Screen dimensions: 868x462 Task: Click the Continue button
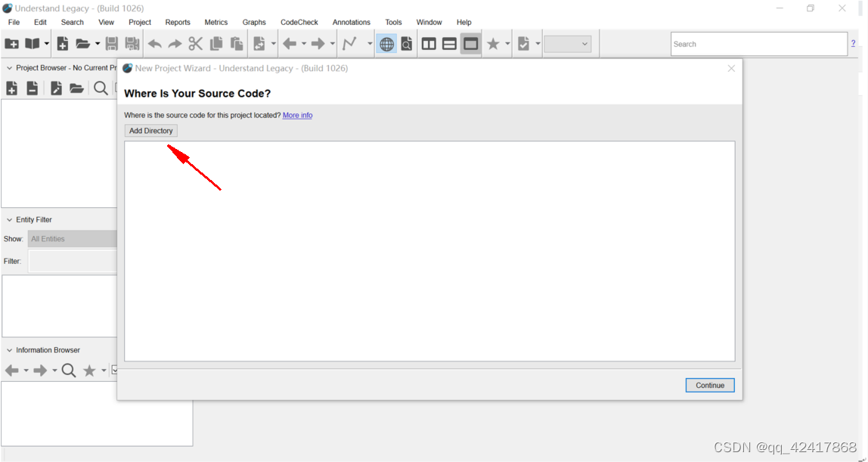tap(710, 385)
